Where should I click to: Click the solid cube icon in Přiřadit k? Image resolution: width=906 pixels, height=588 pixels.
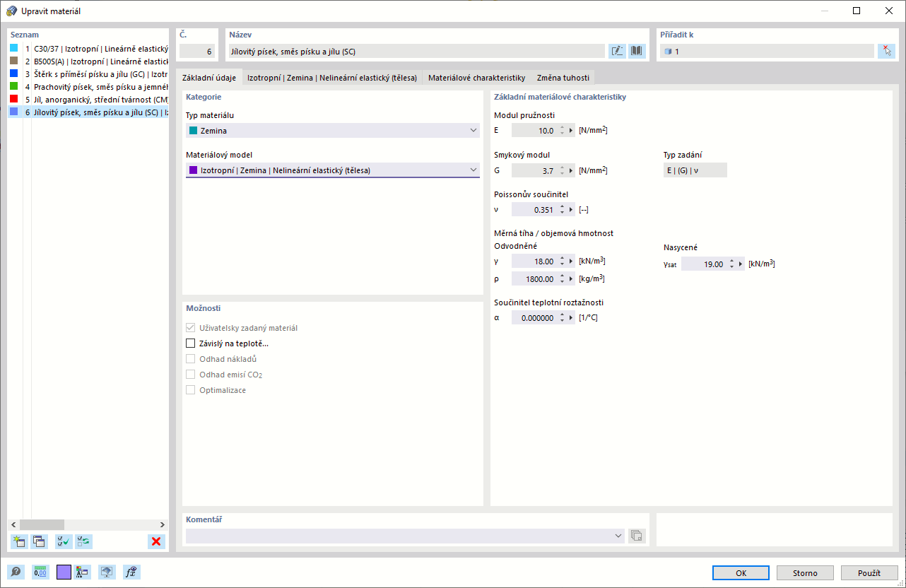click(x=668, y=52)
